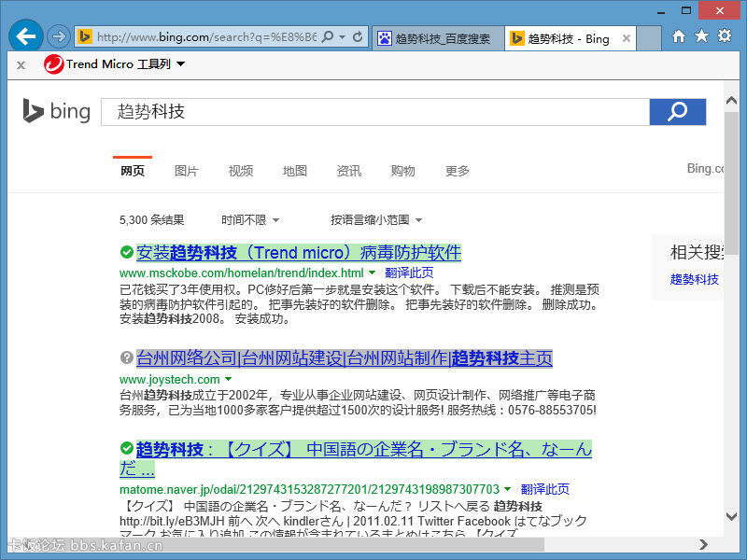Click gray unknown-rating icon beside 台州网络公司
Viewport: 747px width, 560px height.
126,357
